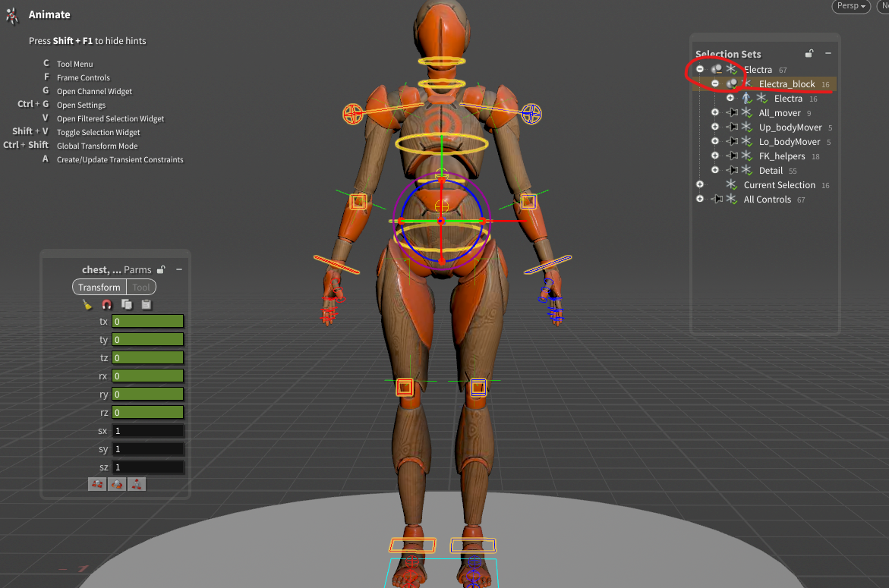Screen dimensions: 889x588
Task: Click the pin icon on FK_helpers row
Action: tap(732, 156)
